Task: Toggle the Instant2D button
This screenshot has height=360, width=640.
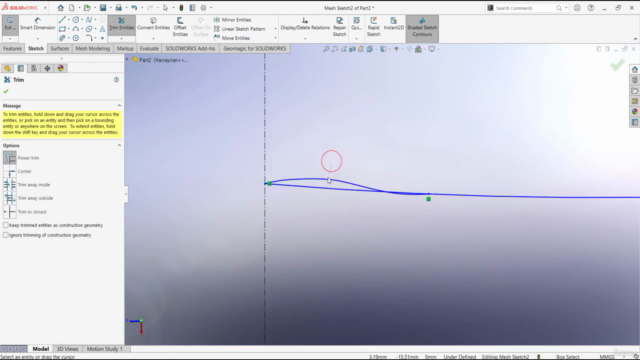Action: (393, 24)
